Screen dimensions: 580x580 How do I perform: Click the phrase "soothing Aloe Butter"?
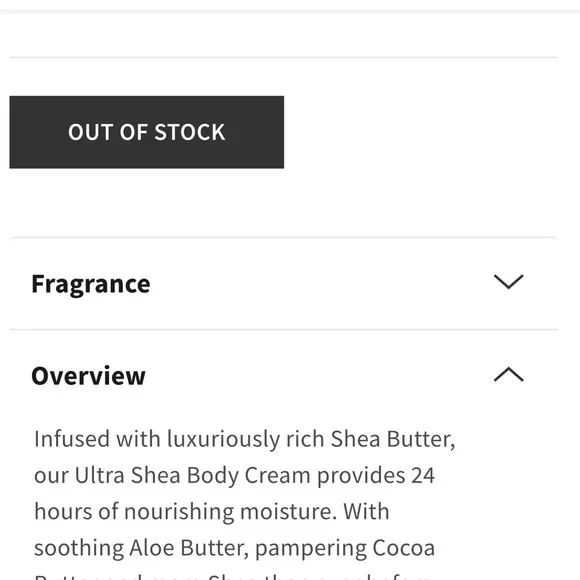(141, 547)
